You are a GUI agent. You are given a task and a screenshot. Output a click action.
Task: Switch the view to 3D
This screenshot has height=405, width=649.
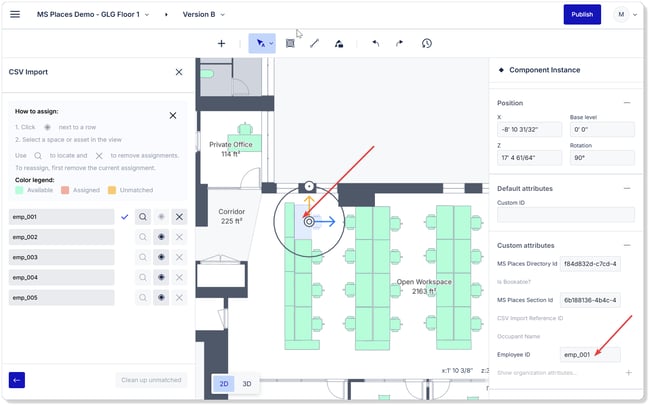(x=247, y=383)
